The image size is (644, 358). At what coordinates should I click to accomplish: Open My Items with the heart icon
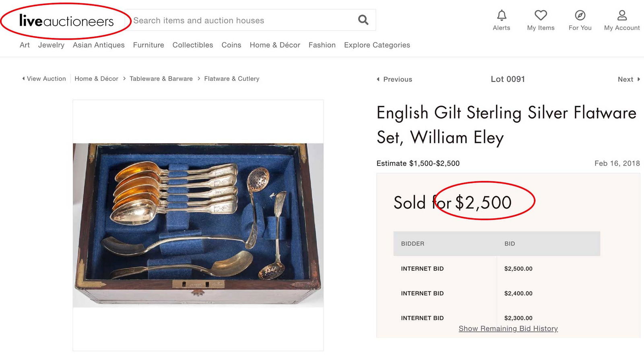(541, 15)
